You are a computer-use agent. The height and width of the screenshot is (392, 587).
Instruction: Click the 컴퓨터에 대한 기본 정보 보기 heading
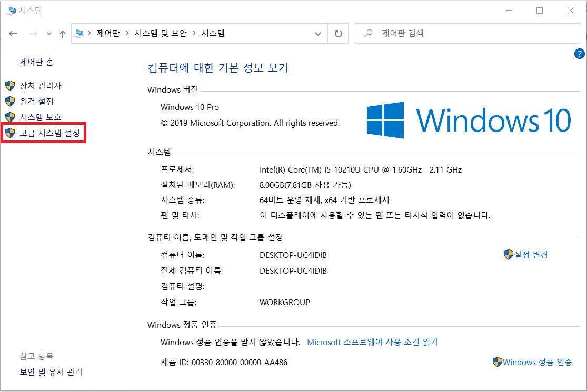218,68
